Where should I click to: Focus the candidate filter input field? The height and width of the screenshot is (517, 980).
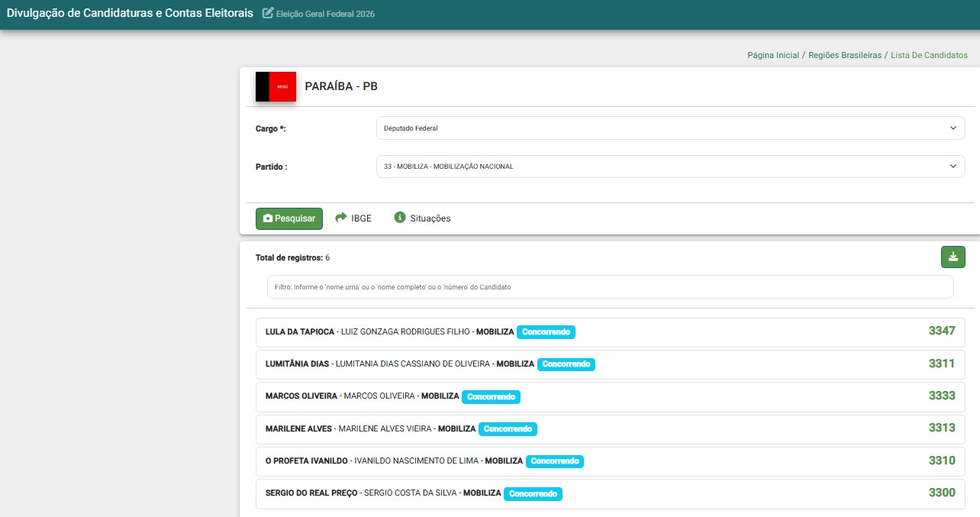click(x=610, y=287)
